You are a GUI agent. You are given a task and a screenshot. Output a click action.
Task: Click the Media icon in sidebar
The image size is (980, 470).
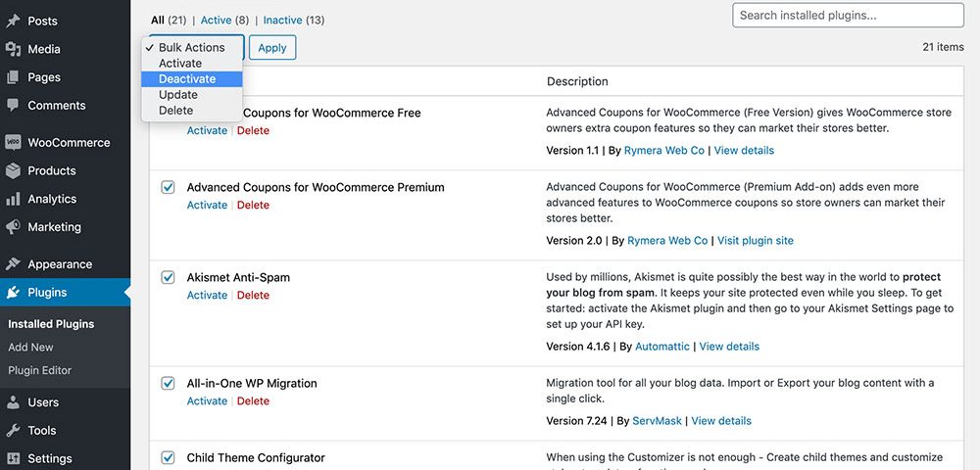tap(13, 49)
